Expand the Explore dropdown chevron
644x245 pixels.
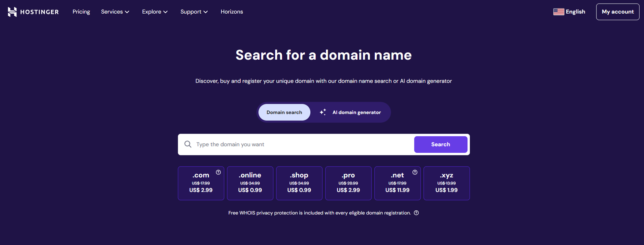(165, 12)
